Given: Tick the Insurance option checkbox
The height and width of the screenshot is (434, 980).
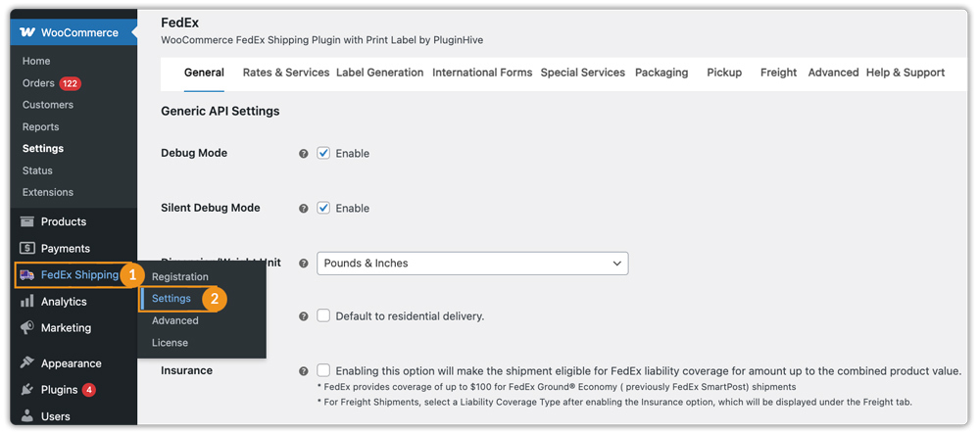Looking at the screenshot, I should pyautogui.click(x=323, y=370).
